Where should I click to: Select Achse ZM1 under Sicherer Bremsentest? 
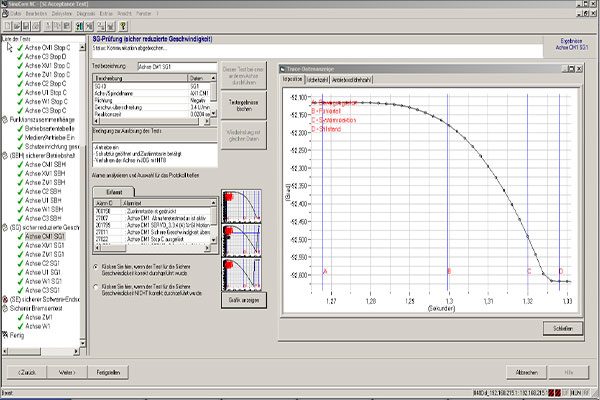point(39,317)
